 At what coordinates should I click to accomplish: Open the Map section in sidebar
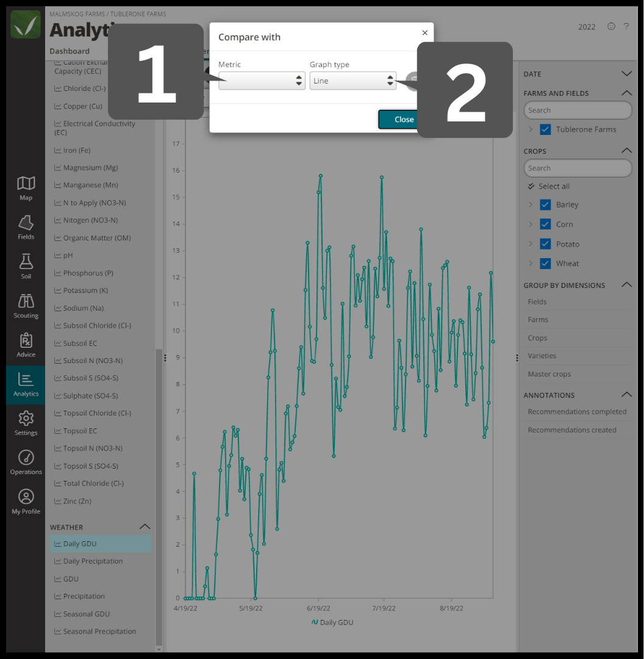[x=26, y=189]
